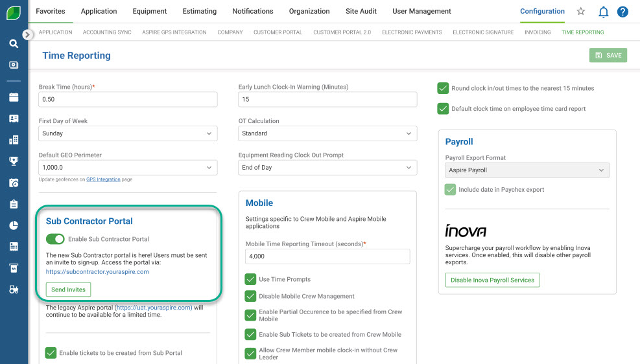
Task: Open the Configuration menu
Action: [x=542, y=12]
